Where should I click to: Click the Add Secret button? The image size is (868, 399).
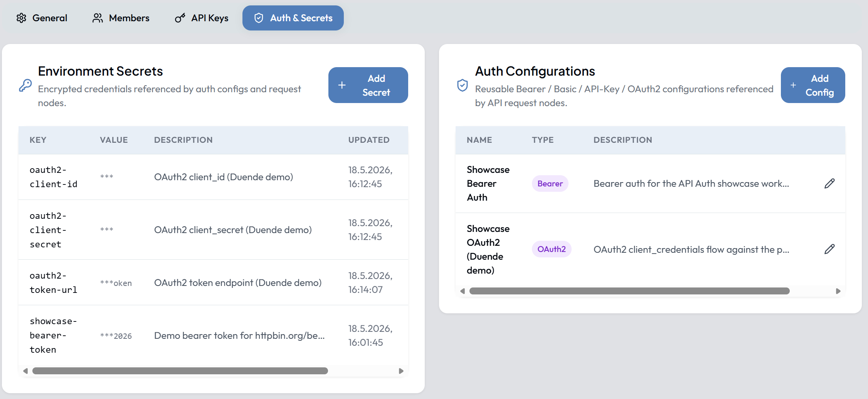(368, 85)
